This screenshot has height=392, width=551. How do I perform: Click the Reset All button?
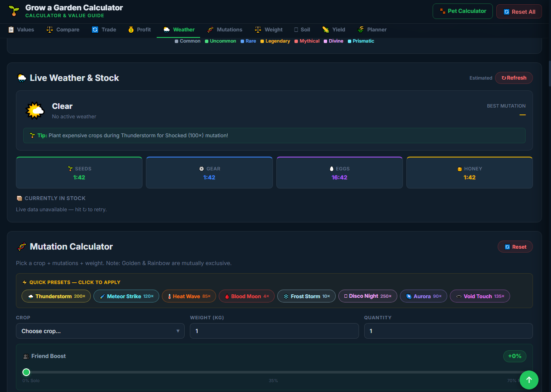(x=519, y=12)
